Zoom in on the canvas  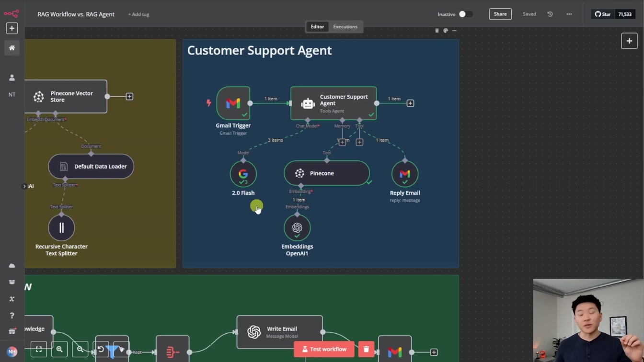click(x=59, y=350)
